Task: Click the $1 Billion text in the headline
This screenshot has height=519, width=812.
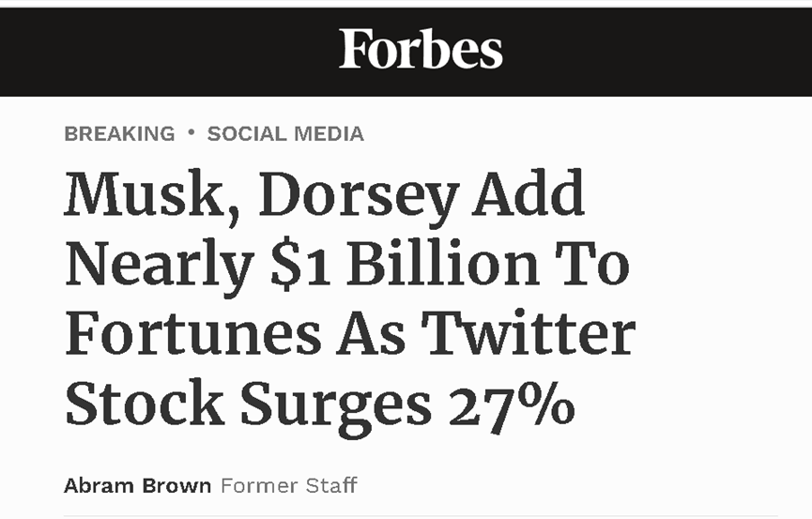Action: pos(406,265)
